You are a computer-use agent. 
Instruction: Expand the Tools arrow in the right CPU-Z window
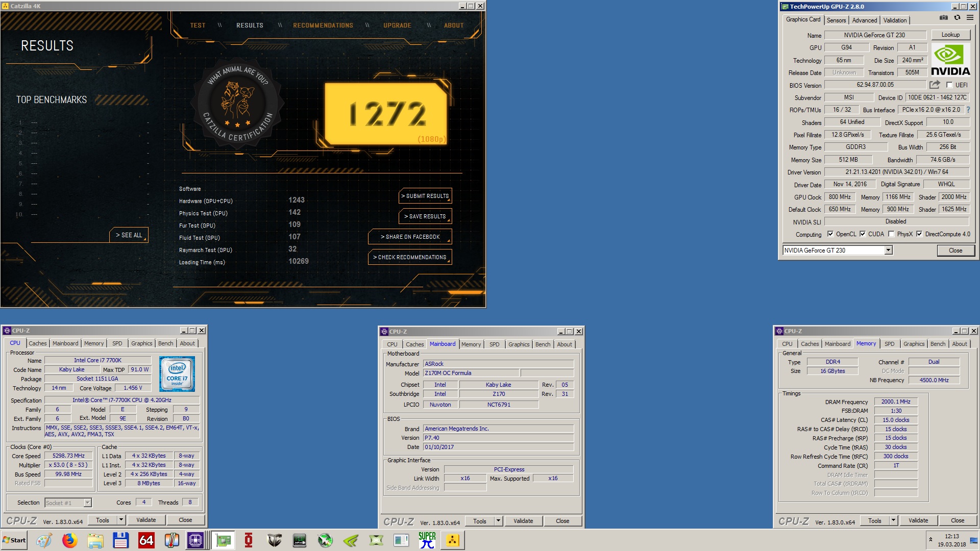(x=894, y=520)
